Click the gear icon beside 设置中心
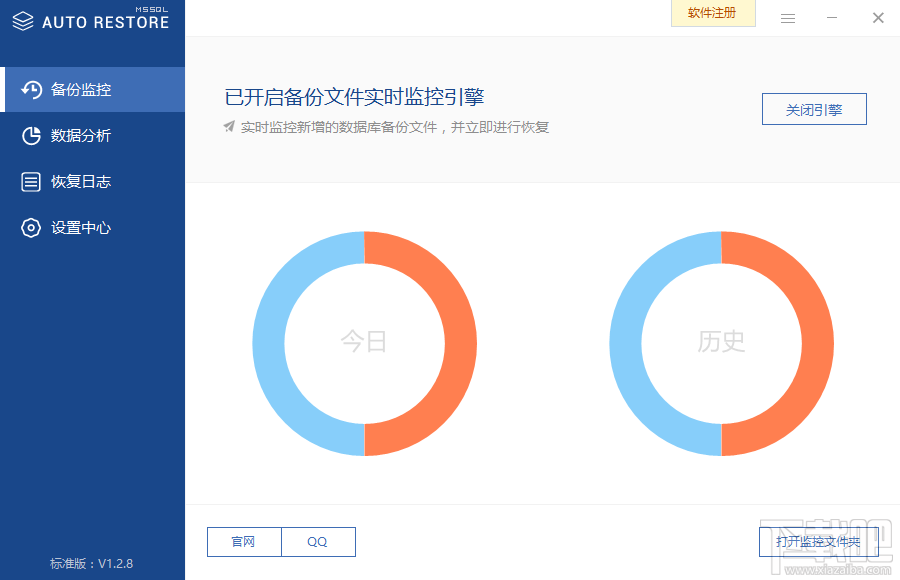This screenshot has width=900, height=580. pyautogui.click(x=31, y=227)
